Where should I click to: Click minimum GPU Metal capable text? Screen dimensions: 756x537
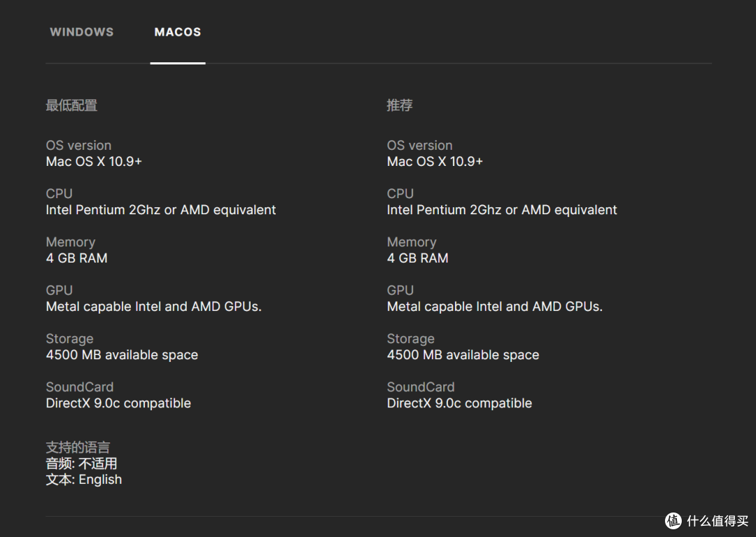(x=154, y=307)
